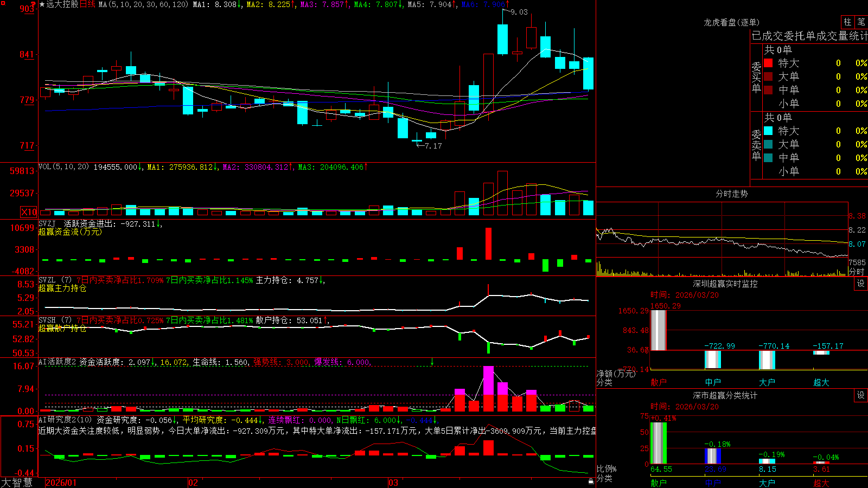Viewport: 868px width, 488px height.
Task: Click the 深圳超赢实时监控 panel title
Action: tap(725, 284)
